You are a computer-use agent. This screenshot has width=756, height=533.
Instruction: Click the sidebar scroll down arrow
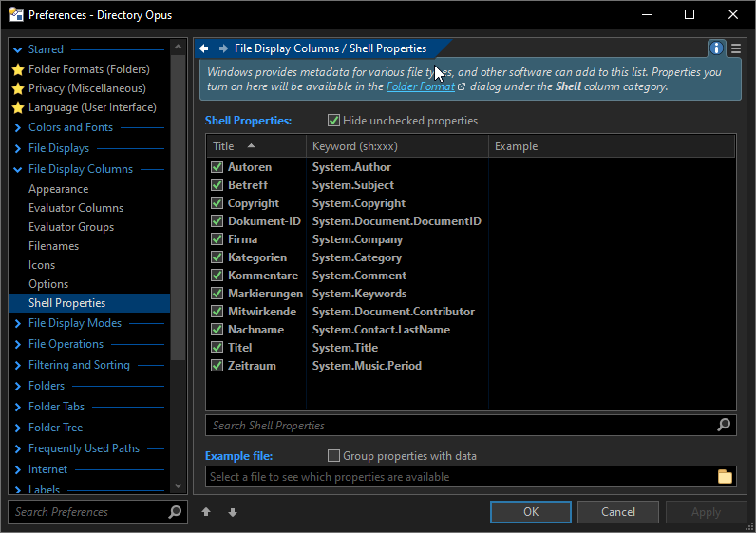[x=178, y=486]
